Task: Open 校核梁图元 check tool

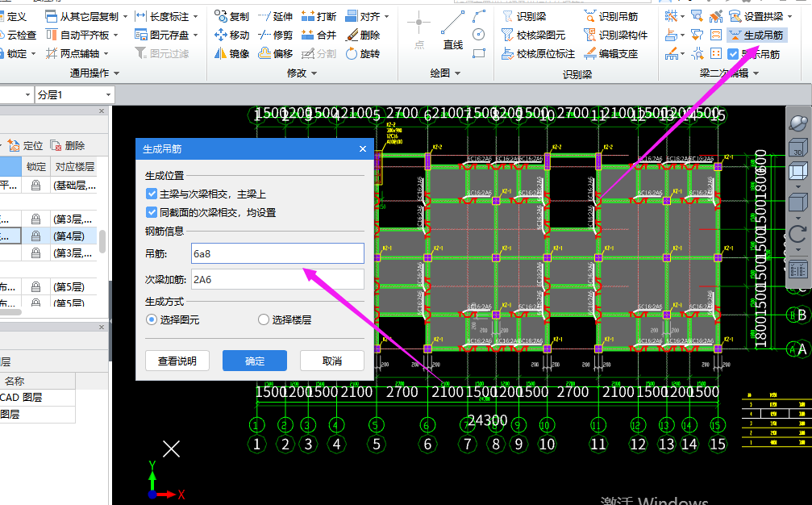Action: 533,35
